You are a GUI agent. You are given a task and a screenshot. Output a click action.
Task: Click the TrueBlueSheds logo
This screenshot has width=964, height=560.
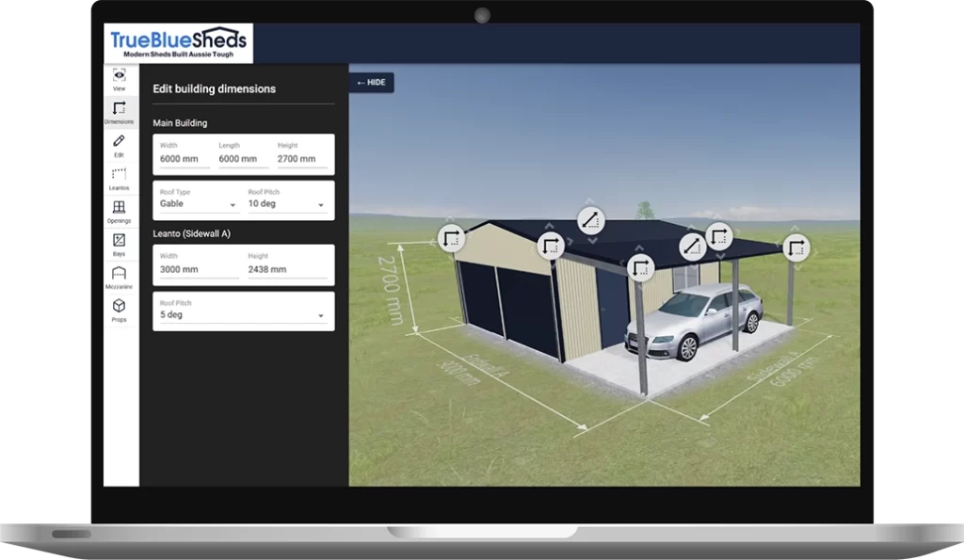[x=179, y=40]
